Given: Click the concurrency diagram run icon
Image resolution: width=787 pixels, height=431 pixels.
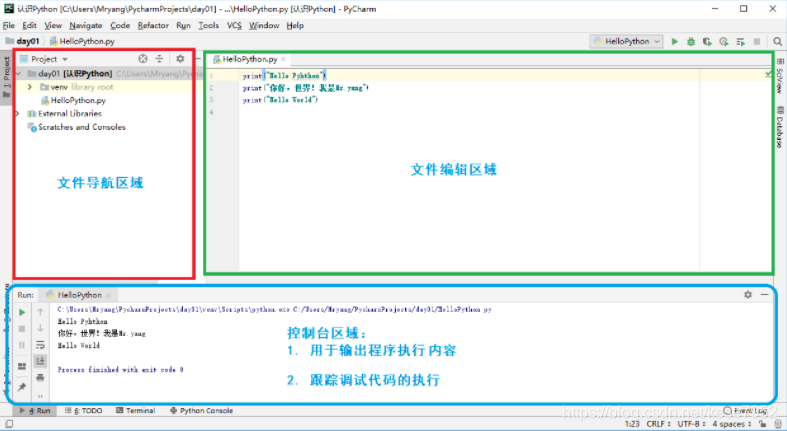Looking at the screenshot, I should [740, 42].
